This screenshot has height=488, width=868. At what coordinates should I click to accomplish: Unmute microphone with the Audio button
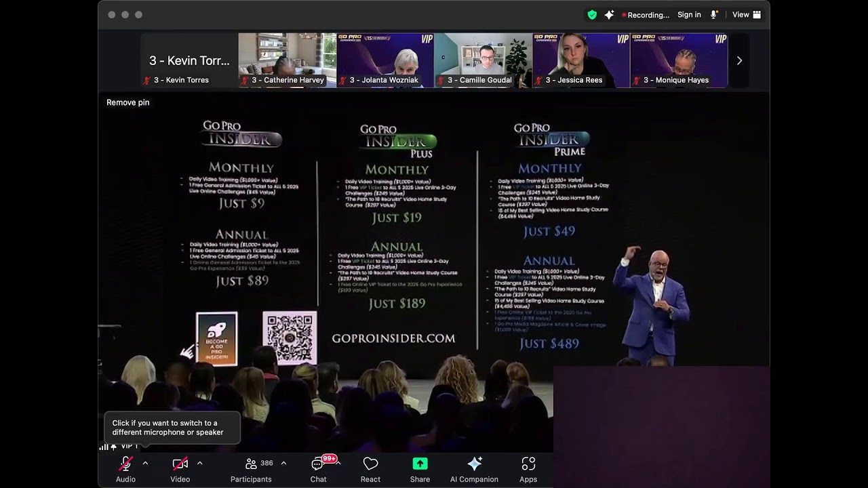tap(125, 469)
